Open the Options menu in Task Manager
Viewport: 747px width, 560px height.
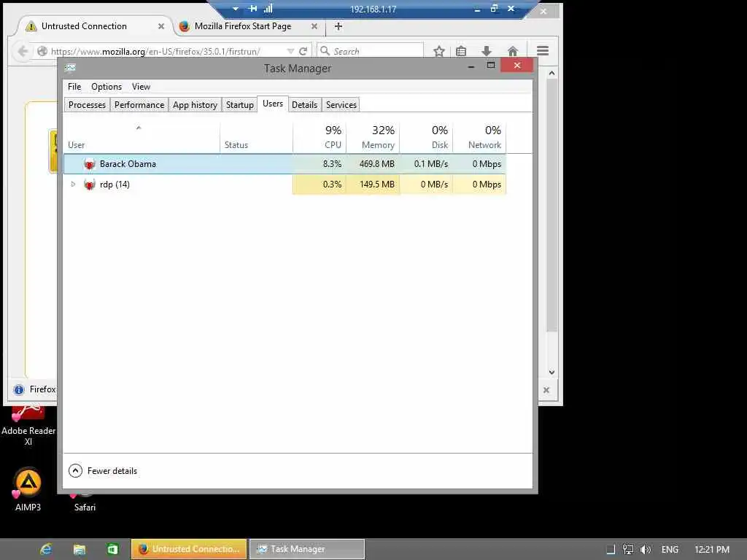pyautogui.click(x=107, y=87)
